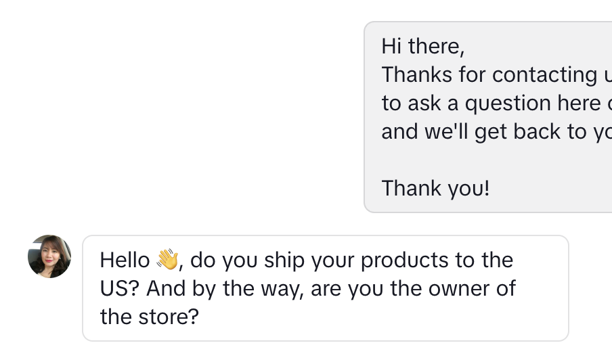This screenshot has width=612, height=364.
Task: Click the "Thank you!" text in the reply
Action: (435, 188)
